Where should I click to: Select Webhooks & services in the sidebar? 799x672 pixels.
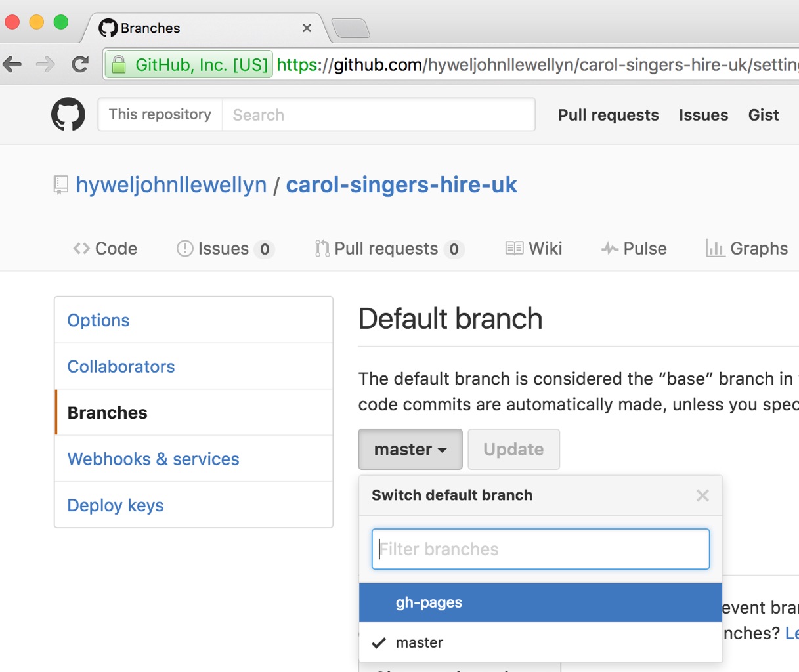pos(194,459)
